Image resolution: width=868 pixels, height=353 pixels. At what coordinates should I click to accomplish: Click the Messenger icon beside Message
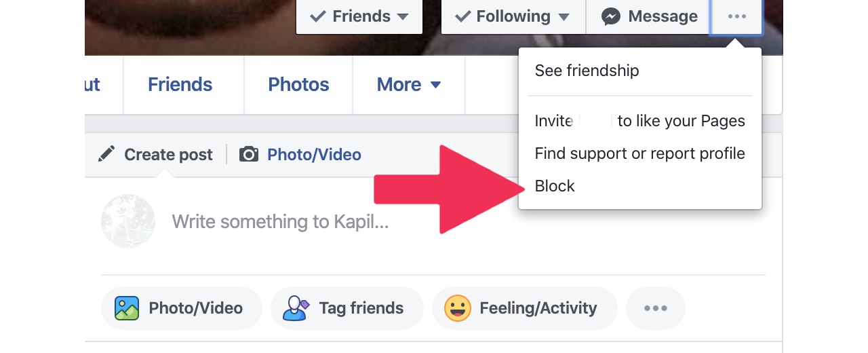611,16
